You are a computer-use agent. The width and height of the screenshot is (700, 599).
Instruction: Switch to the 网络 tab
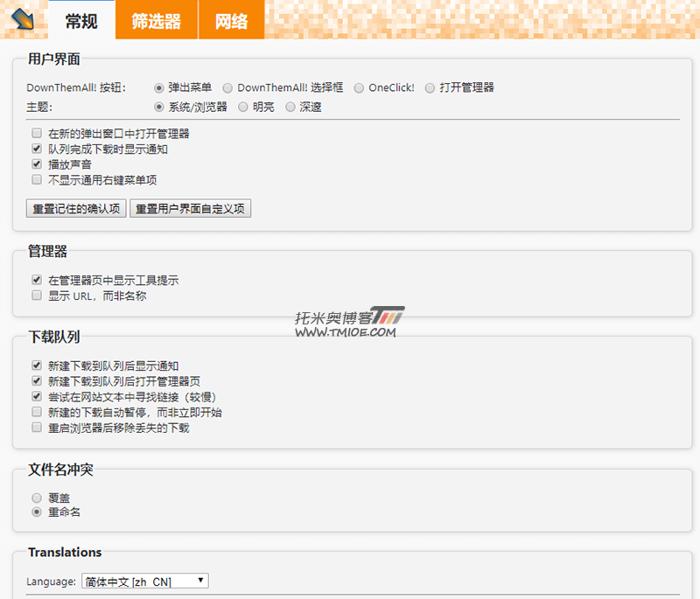(231, 20)
